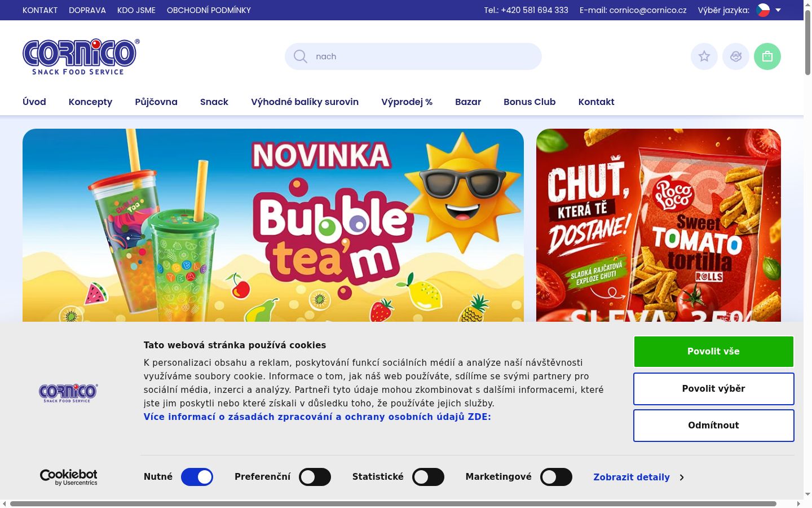Open the Bubble tea'm novinka banner
Screen dimensions: 812x508
click(273, 225)
